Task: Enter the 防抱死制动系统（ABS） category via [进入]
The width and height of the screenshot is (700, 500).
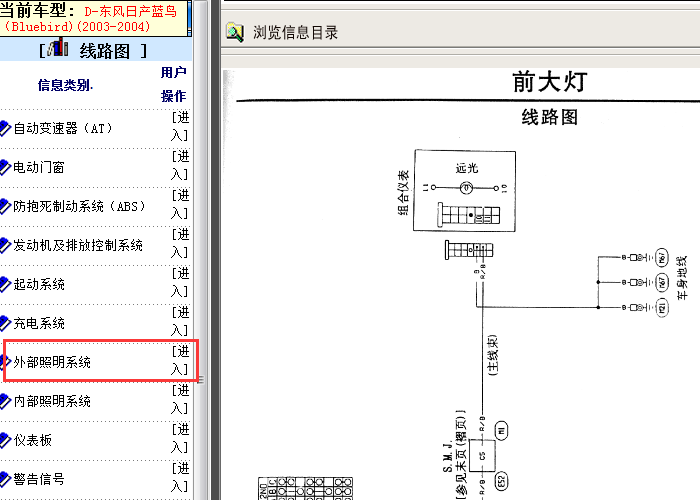Action: [180, 204]
